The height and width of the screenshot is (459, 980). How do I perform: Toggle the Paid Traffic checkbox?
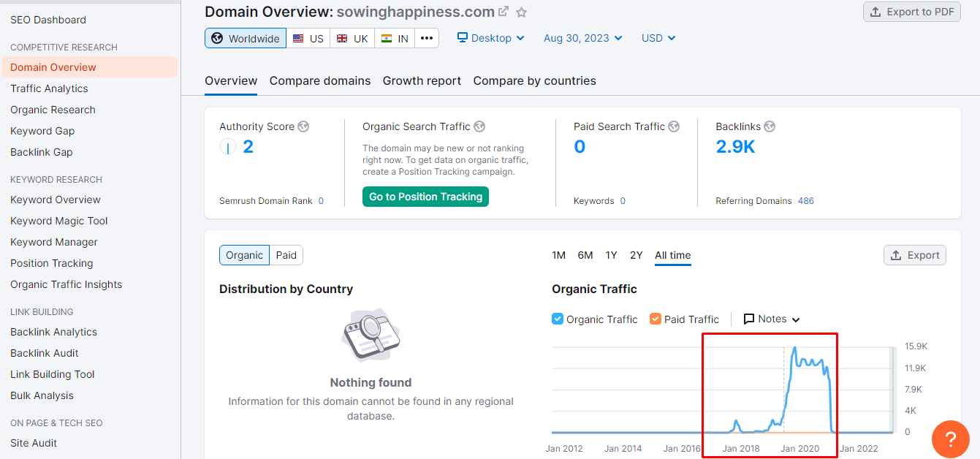tap(656, 319)
